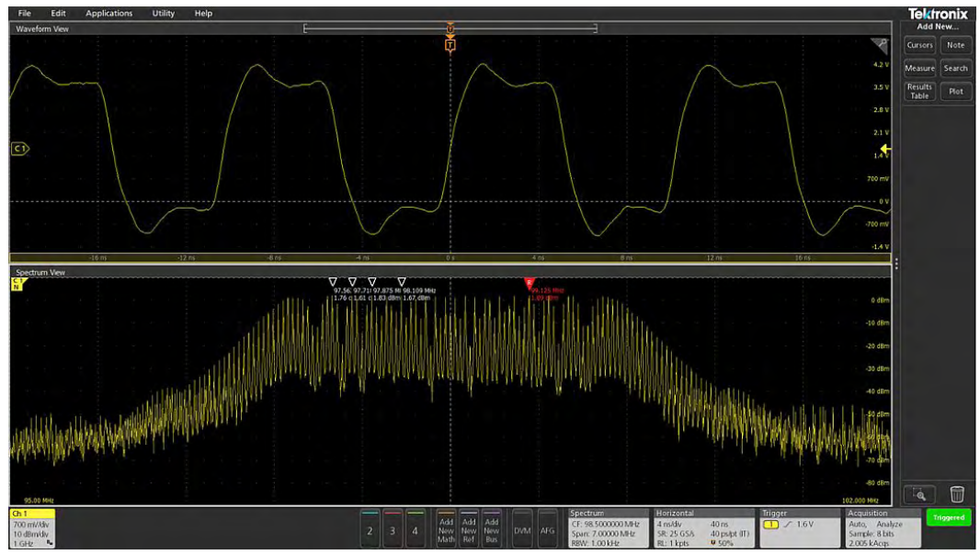Enable the DVM button
This screenshot has height=555, width=980.
(x=522, y=528)
